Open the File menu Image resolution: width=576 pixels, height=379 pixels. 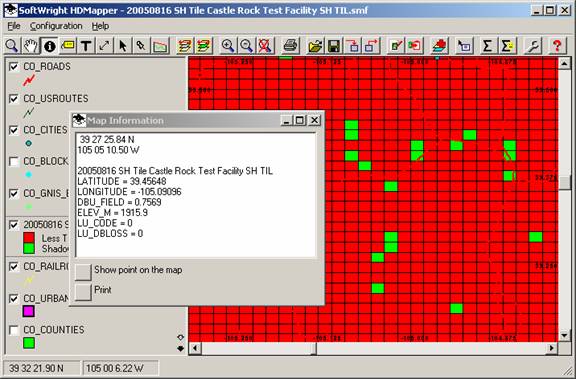point(14,26)
